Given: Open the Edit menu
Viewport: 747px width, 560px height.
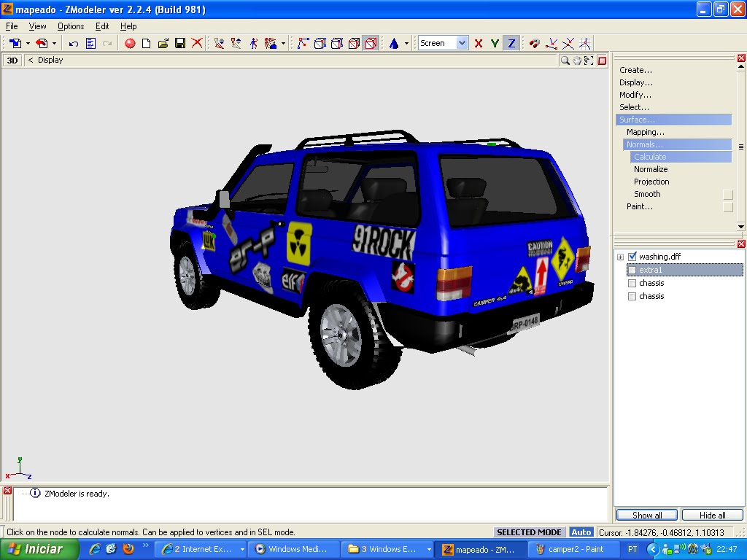Looking at the screenshot, I should 102,26.
